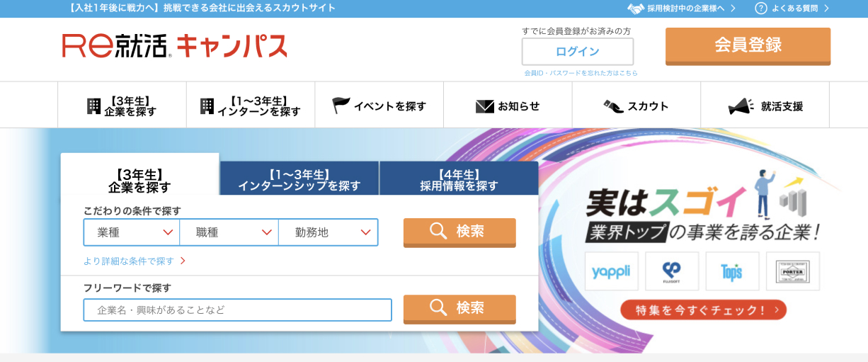Open 【3年生】企業を探す in navigation bar
Screen dimensions: 868x362
tap(122, 106)
